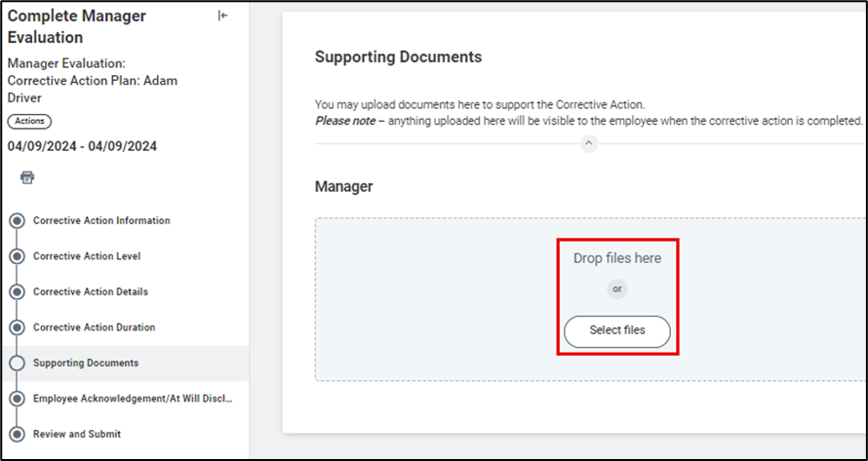Screen dimensions: 868x461
Task: Navigate to Corrective Action Details
Action: click(x=91, y=292)
